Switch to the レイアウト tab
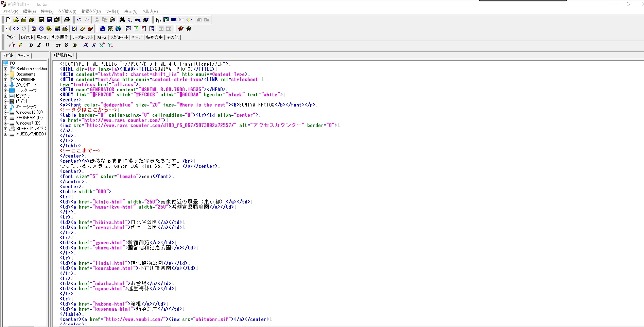Image resolution: width=644 pixels, height=327 pixels. tap(27, 37)
